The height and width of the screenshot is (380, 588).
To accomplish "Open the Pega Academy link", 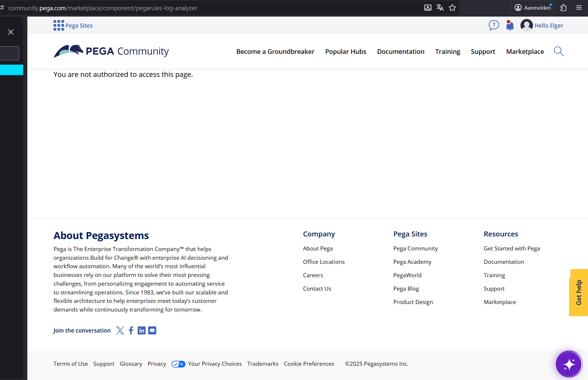I will coord(412,261).
